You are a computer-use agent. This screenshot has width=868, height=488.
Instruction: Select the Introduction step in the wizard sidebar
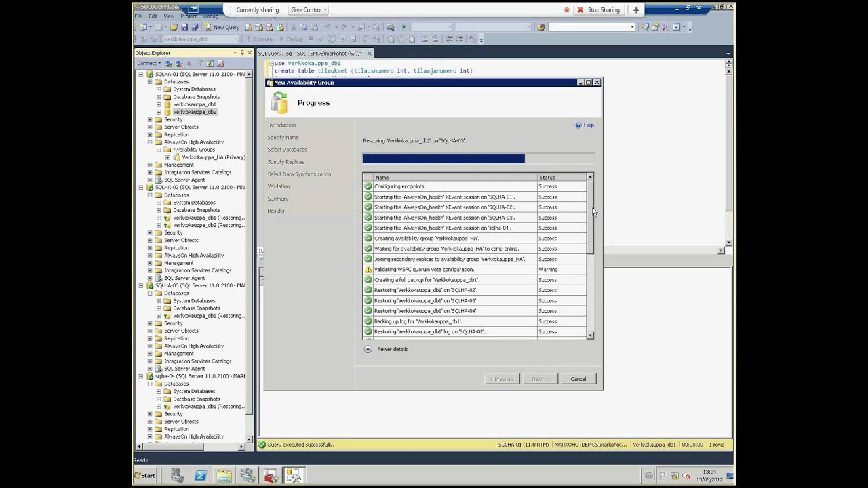tap(281, 125)
